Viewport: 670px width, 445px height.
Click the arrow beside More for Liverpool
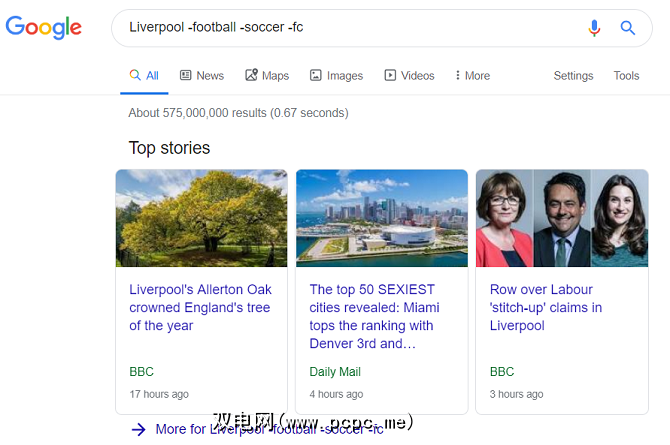pos(138,429)
